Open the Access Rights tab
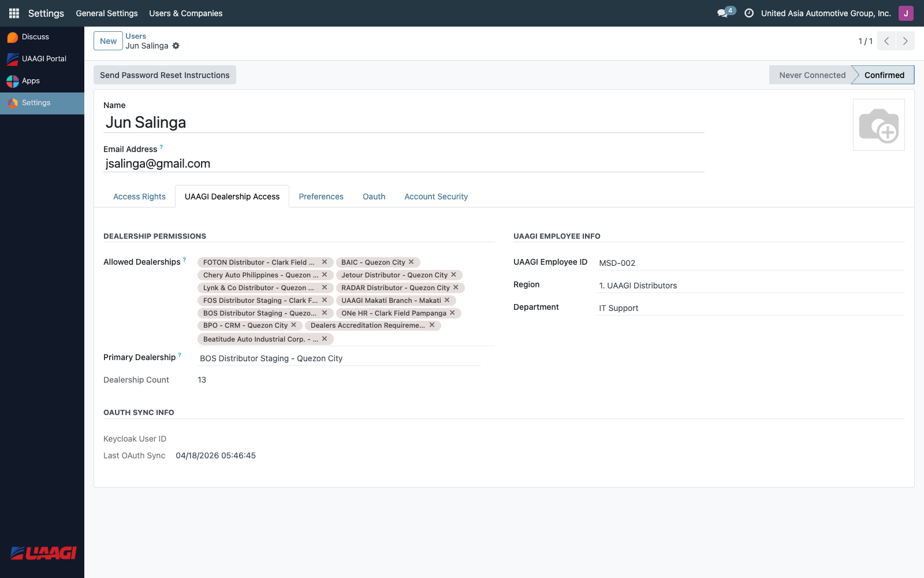This screenshot has height=578, width=924. pyautogui.click(x=139, y=197)
